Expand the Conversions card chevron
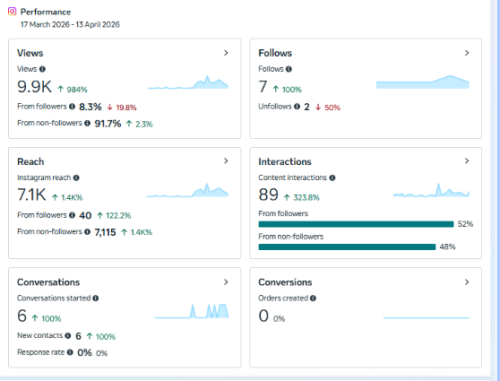 (x=467, y=282)
